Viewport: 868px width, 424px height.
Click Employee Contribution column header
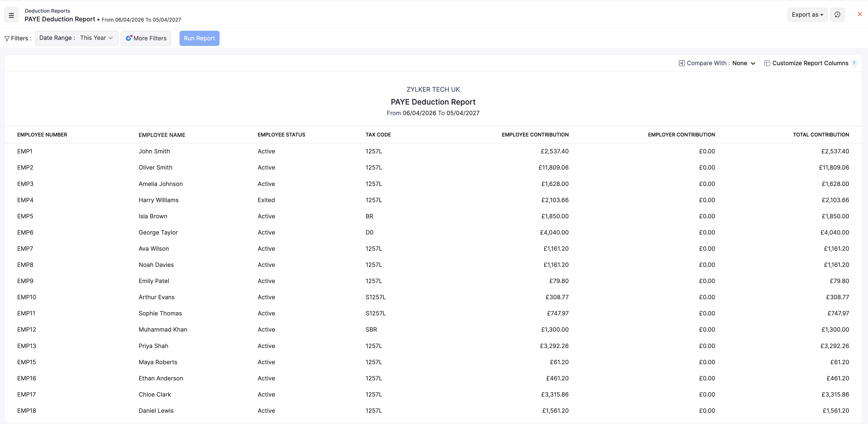click(x=535, y=135)
